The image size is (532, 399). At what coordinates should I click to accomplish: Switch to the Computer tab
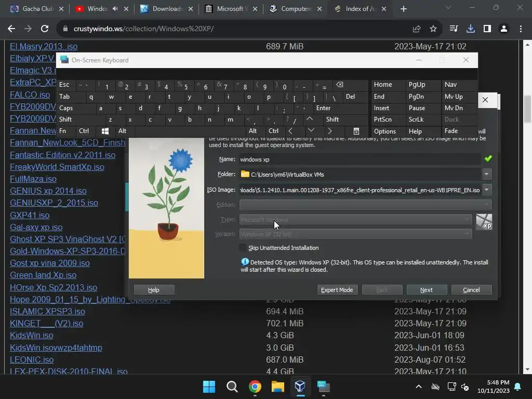(x=295, y=9)
